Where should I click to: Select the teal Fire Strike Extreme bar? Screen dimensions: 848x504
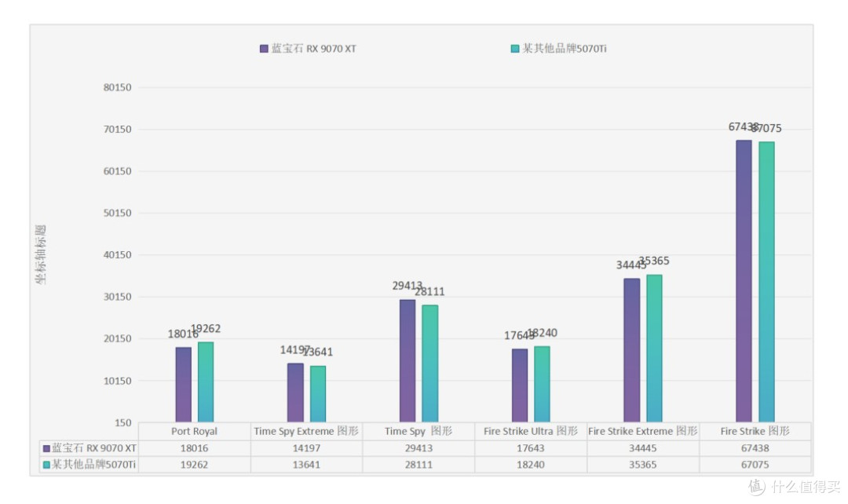654,349
